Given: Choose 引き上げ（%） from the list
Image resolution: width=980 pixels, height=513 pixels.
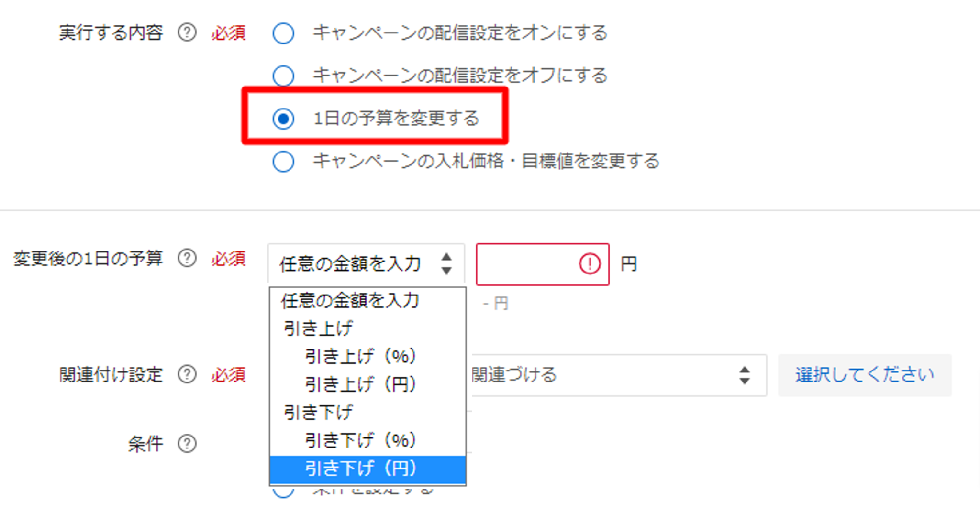Looking at the screenshot, I should [367, 356].
